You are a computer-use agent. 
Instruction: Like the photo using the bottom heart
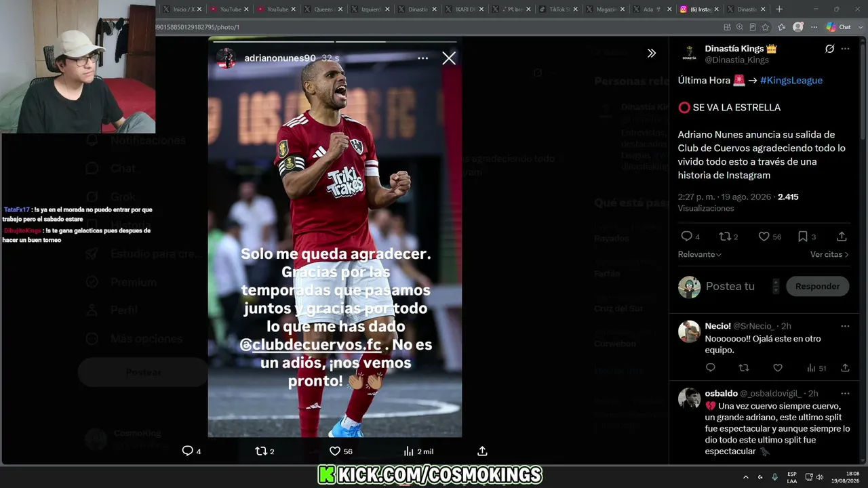pos(340,451)
